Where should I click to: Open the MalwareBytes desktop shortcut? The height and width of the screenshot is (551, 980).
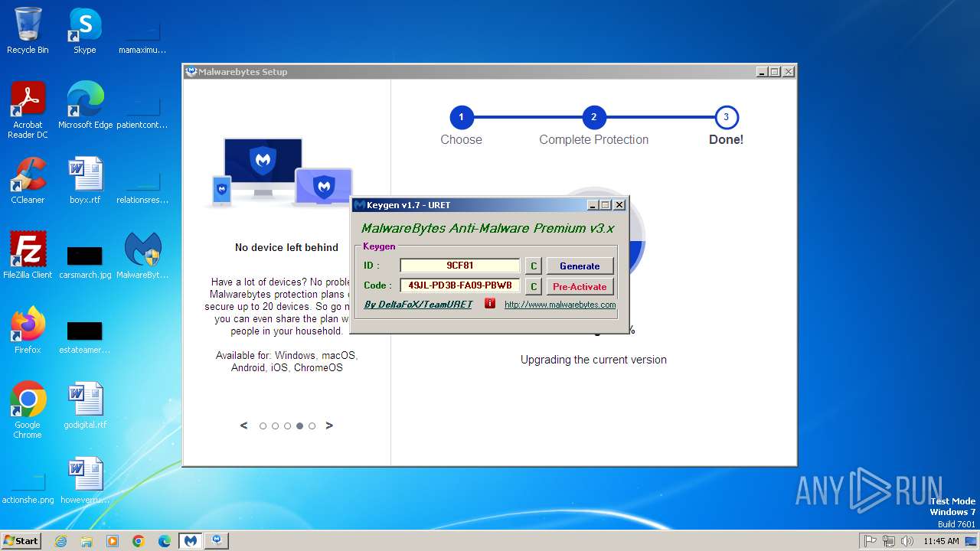click(x=142, y=255)
